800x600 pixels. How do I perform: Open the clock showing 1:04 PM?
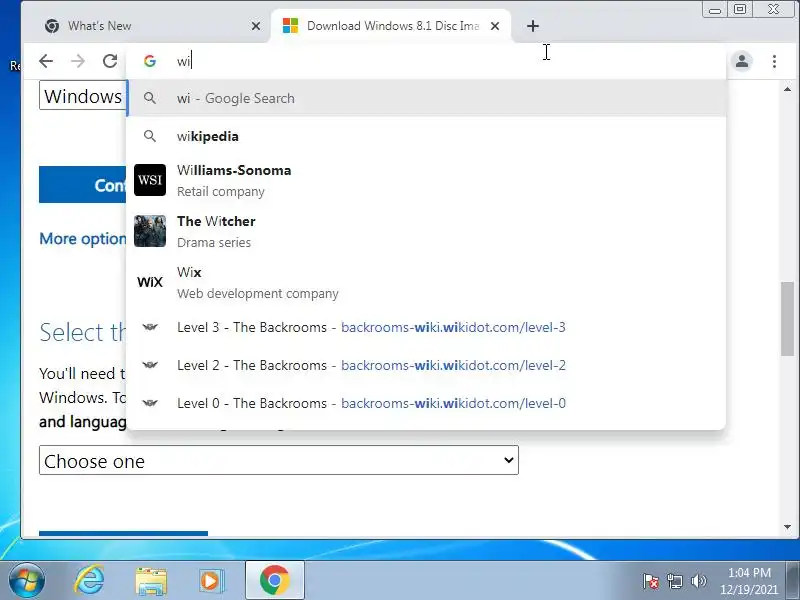click(749, 581)
